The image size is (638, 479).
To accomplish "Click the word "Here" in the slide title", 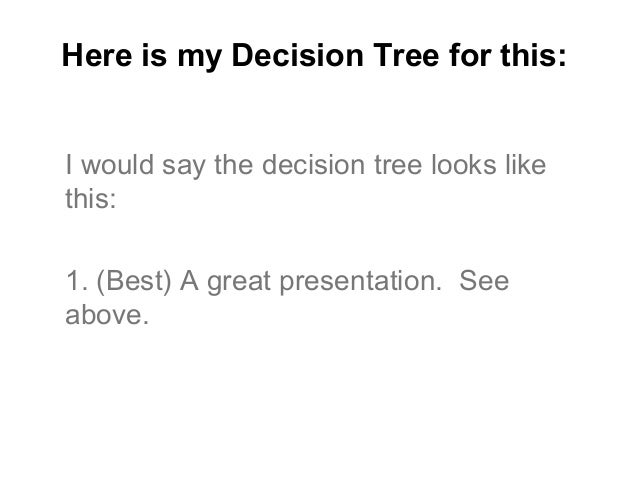I will [x=97, y=55].
